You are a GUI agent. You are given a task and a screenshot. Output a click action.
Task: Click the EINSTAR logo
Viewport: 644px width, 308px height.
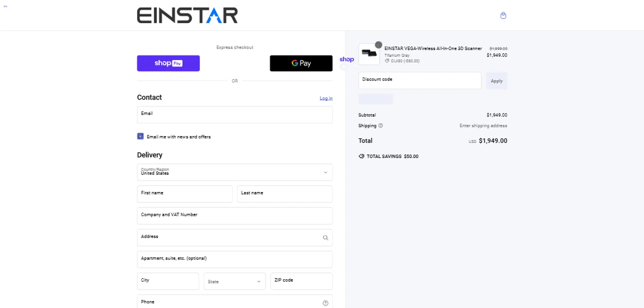coord(187,15)
